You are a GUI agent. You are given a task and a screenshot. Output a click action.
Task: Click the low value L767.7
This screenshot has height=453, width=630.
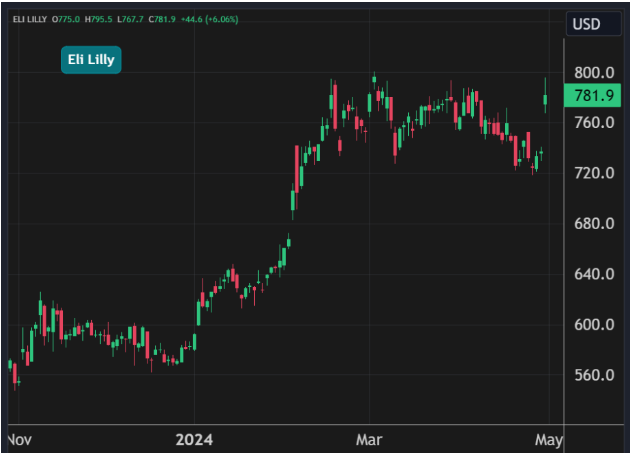130,19
